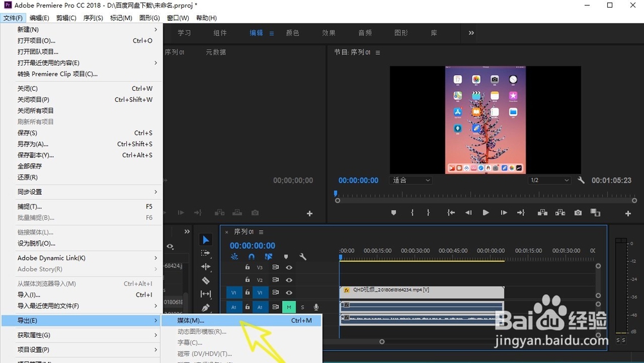The image size is (644, 363).
Task: Select the Track Select Forward tool
Action: click(206, 253)
